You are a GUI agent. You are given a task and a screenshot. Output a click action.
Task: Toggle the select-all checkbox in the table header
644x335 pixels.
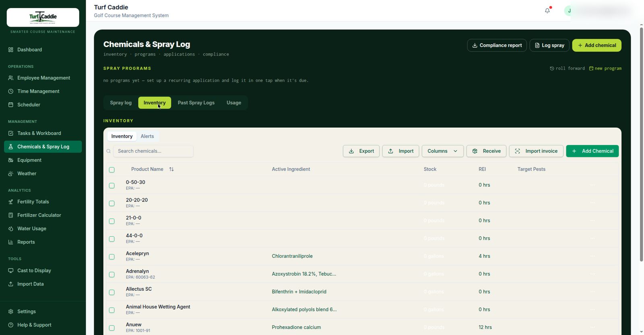click(112, 170)
